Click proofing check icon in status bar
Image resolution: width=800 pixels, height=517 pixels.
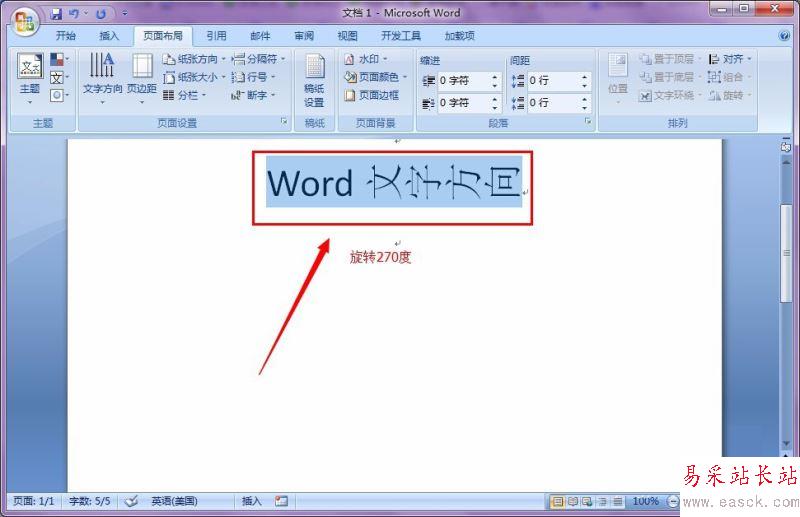(x=131, y=501)
